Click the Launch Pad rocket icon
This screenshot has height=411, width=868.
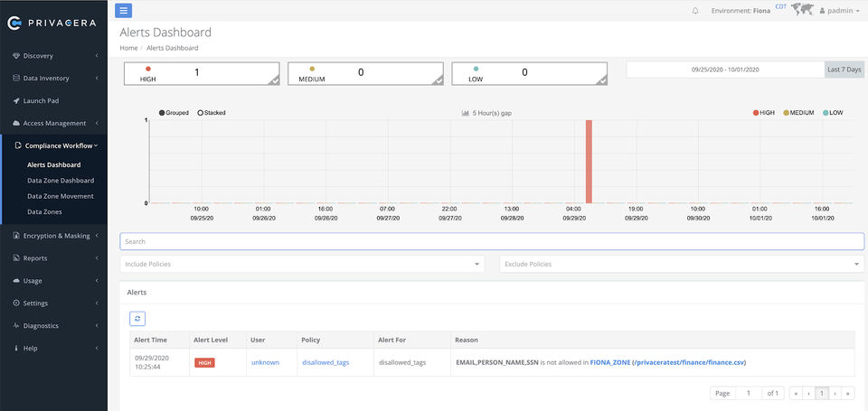pos(16,100)
